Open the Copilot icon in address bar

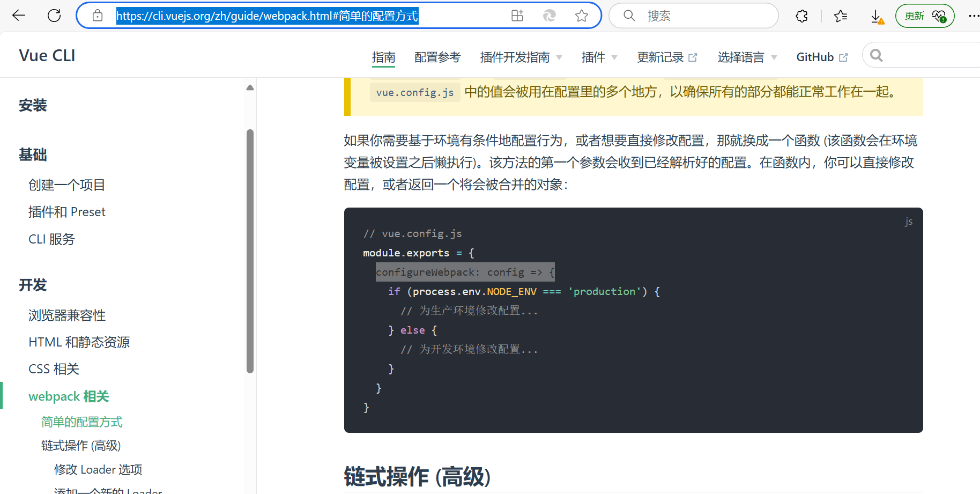pos(549,16)
